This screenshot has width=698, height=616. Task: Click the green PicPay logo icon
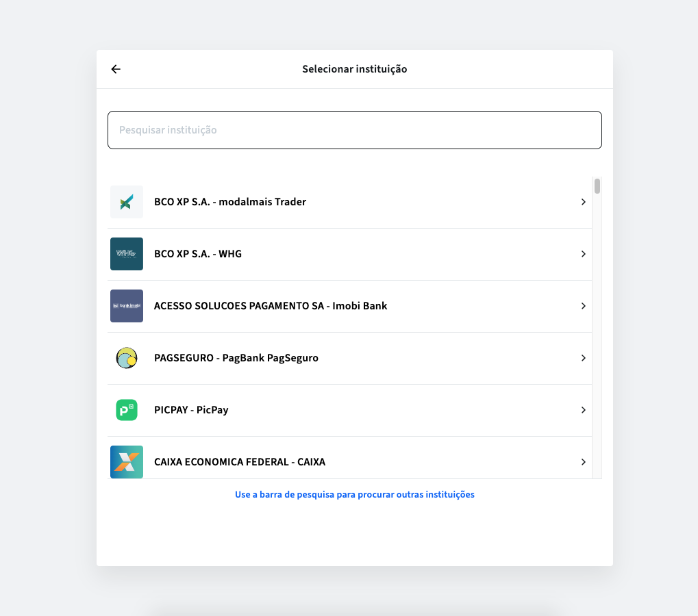pos(127,410)
